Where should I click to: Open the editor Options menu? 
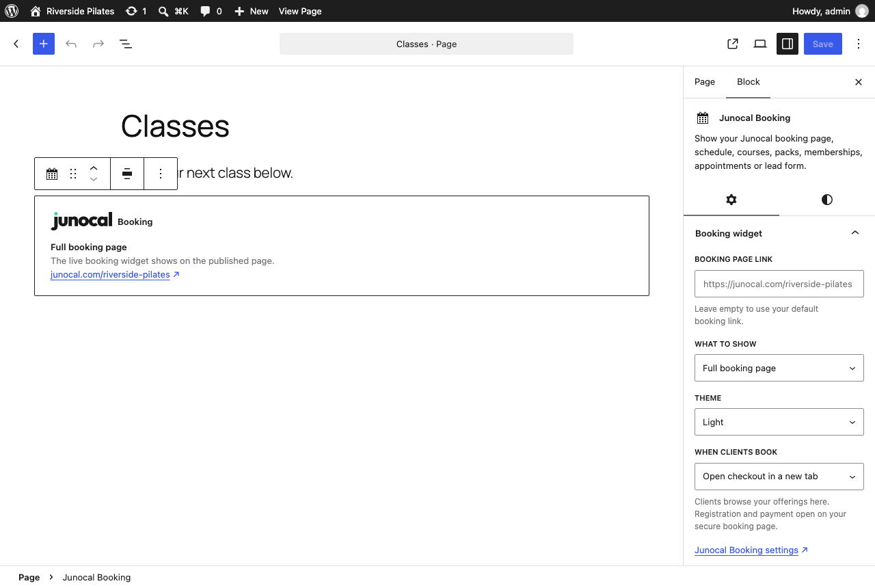coord(859,44)
